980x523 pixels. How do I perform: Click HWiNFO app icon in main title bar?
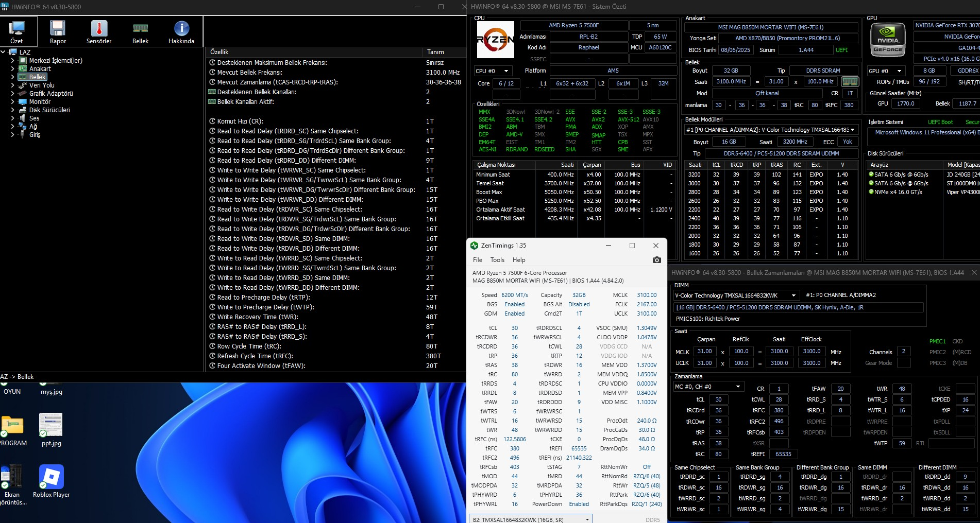5,7
